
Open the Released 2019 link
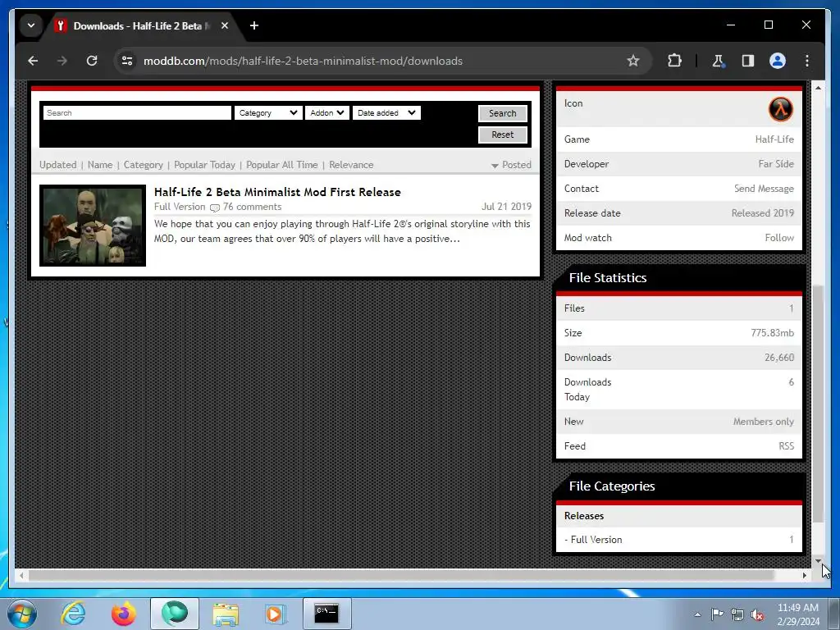click(x=763, y=213)
